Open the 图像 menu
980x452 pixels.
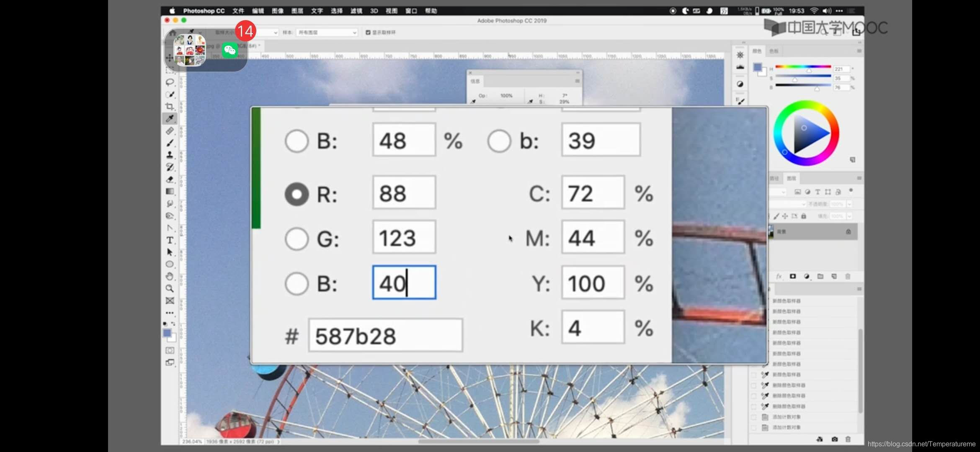coord(278,11)
